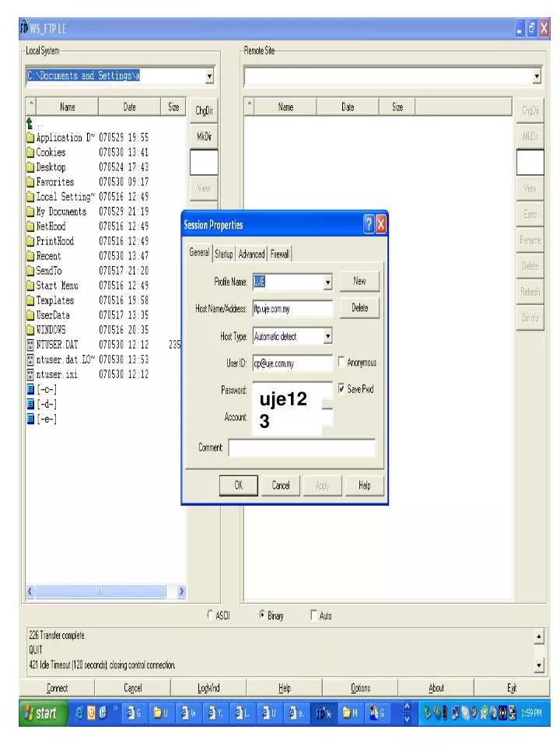This screenshot has height=747, width=560.
Task: Open the LogWnd button
Action: [208, 687]
